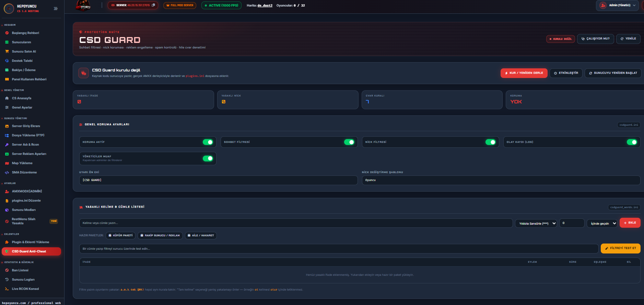Click the Dosya Yükleme (FTP) icon

pos(7,135)
